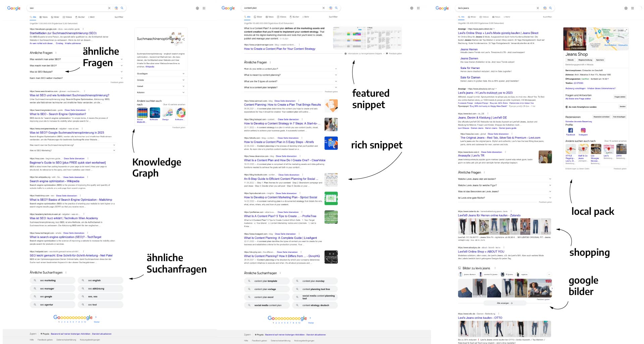Image resolution: width=644 pixels, height=344 pixels.
Task: Open featured snippet image on content plan page
Action: (x=367, y=38)
